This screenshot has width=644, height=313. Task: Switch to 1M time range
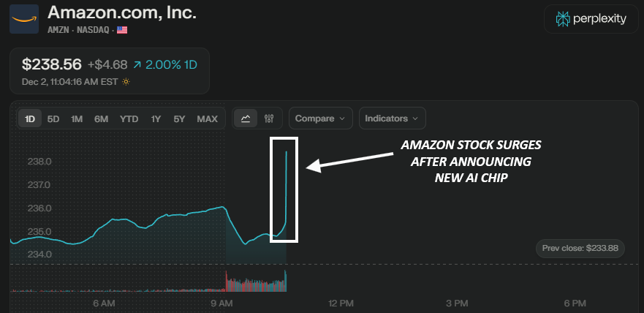tap(77, 118)
